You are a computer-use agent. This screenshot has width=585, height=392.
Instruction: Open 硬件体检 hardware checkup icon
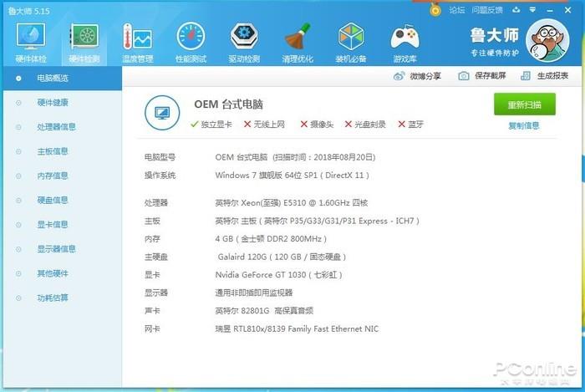31,41
